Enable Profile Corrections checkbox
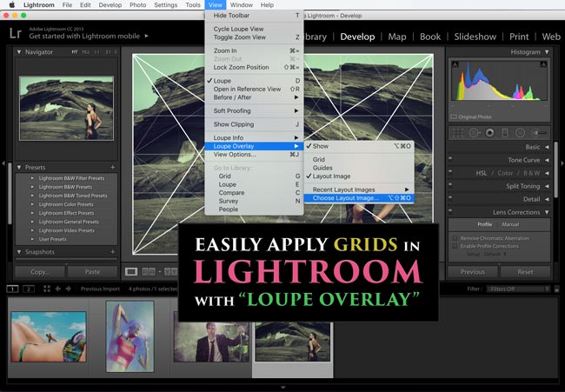The height and width of the screenshot is (392, 565). tap(455, 246)
